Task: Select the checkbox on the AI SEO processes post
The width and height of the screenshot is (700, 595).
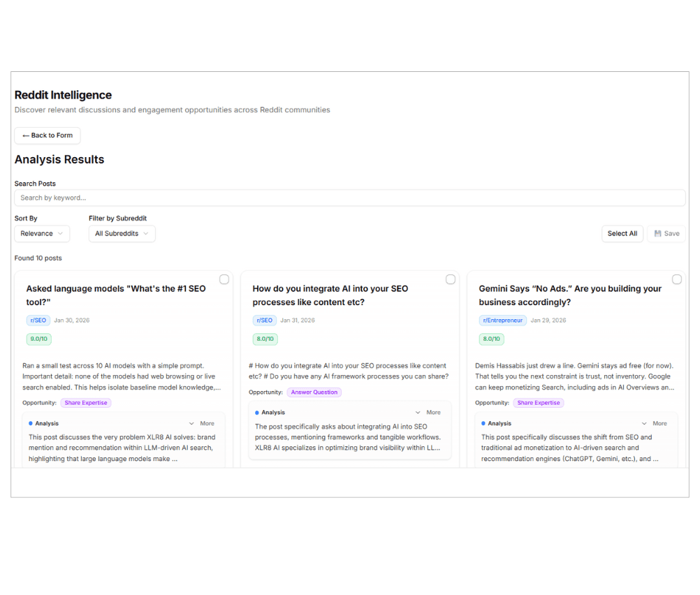Action: (x=450, y=279)
